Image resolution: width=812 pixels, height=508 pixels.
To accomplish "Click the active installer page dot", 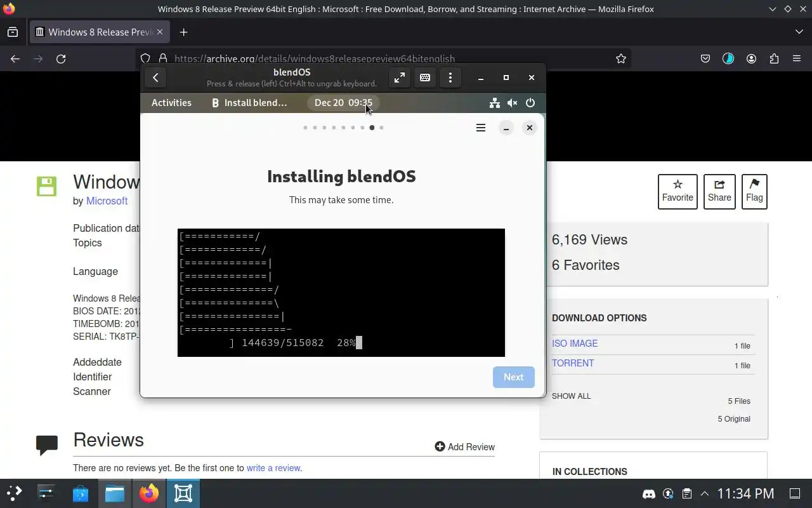I will point(372,128).
